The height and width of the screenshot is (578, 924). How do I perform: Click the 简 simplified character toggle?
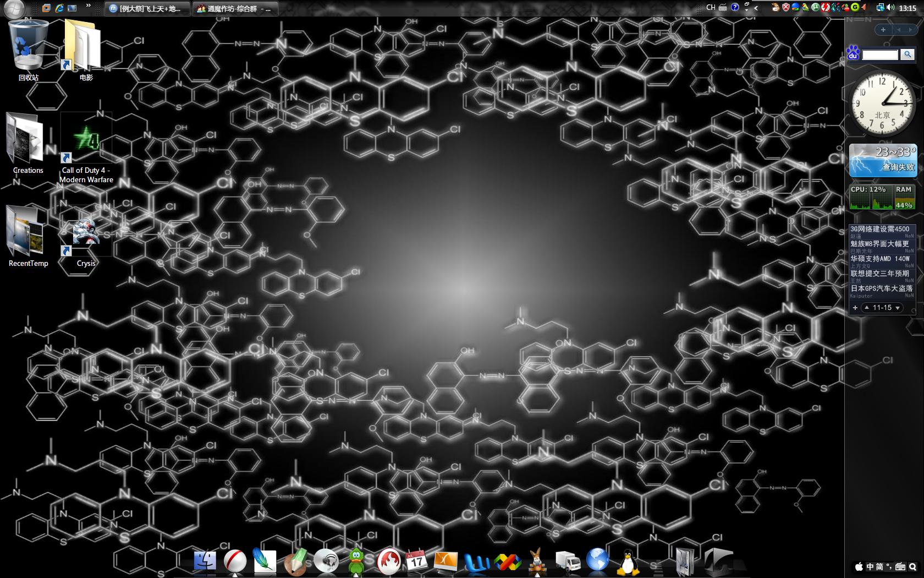click(879, 566)
